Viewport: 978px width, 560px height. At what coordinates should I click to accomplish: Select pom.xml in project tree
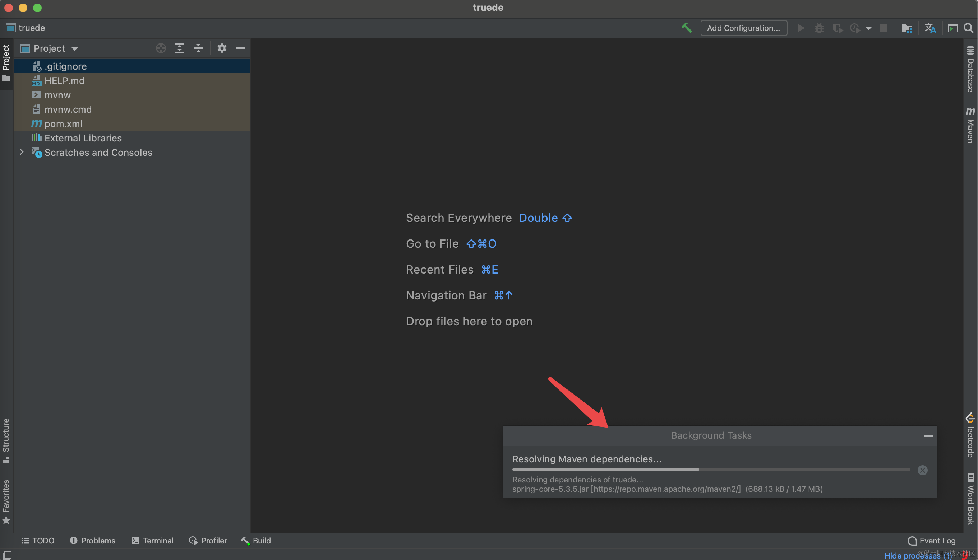coord(63,124)
